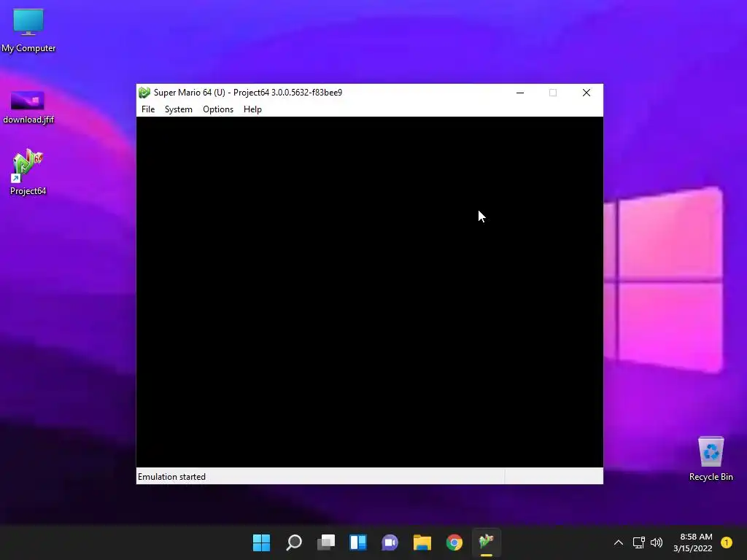This screenshot has height=560, width=747.
Task: Close the Super Mario 64 Project64 window
Action: tap(586, 93)
